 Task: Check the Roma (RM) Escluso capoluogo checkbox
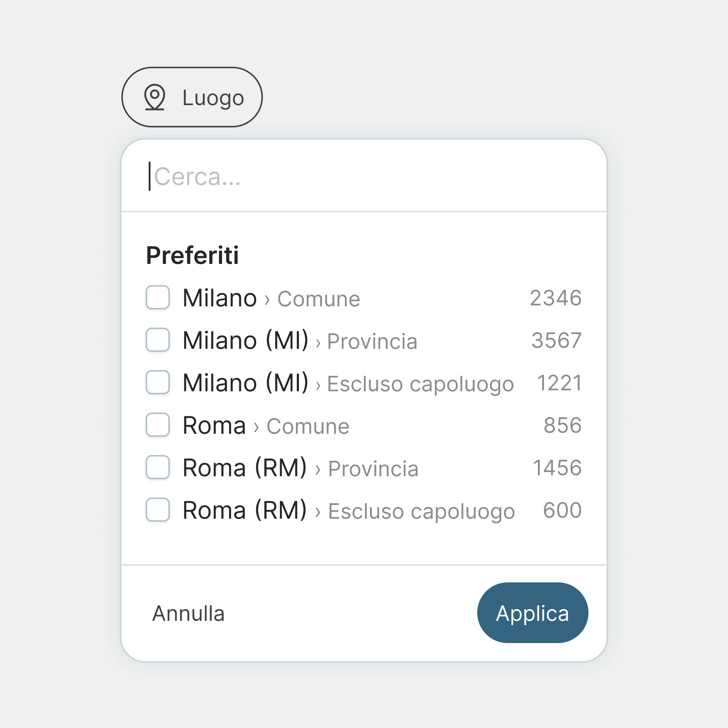click(158, 511)
